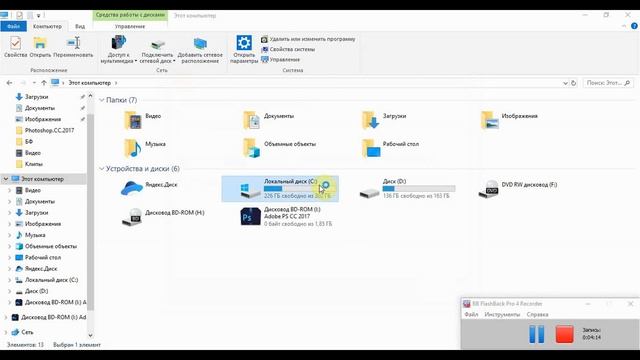Collapse This PC tree node
This screenshot has height=360, width=640.
6,179
